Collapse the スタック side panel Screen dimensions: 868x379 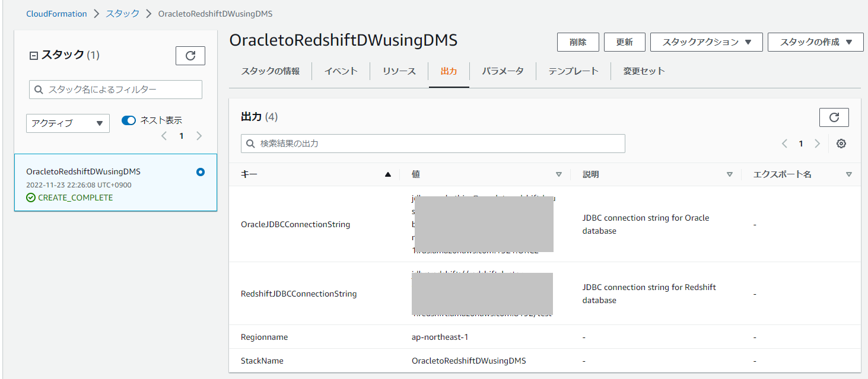pyautogui.click(x=33, y=55)
